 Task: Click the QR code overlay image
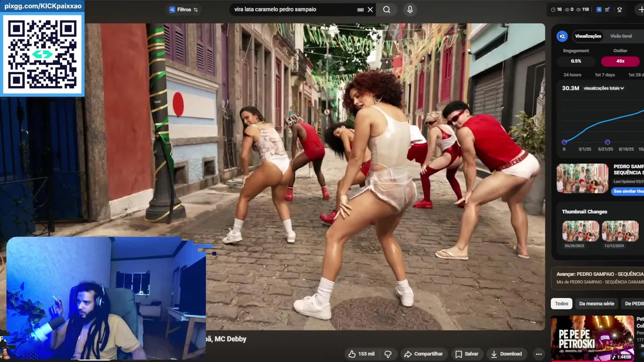[x=43, y=54]
